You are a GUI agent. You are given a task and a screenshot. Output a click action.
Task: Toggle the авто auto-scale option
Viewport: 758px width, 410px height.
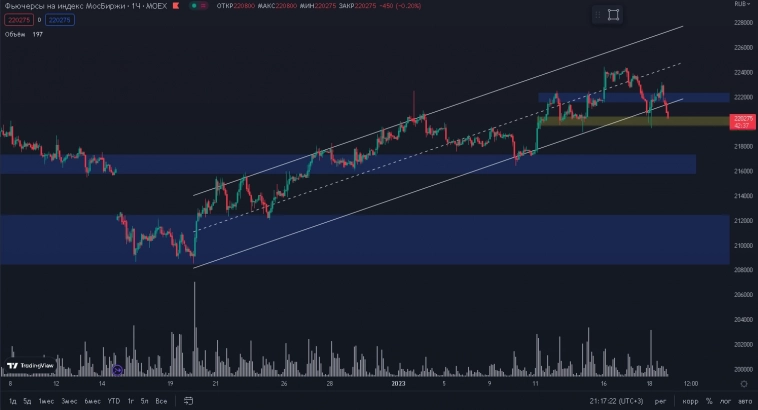(x=745, y=401)
